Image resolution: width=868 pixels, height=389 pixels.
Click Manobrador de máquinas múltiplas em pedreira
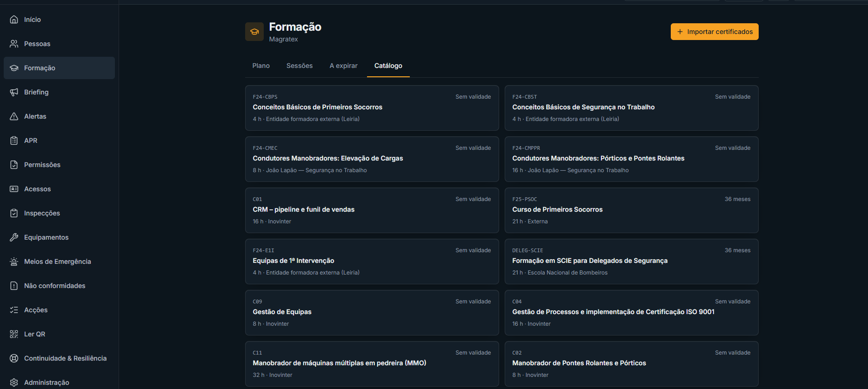[340, 363]
